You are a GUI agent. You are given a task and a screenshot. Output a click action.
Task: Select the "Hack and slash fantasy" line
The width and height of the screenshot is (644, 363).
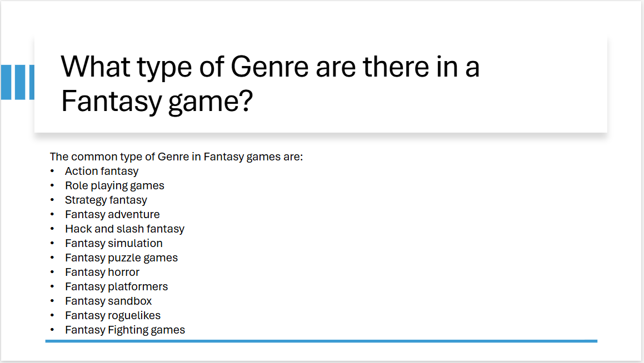[x=124, y=229]
